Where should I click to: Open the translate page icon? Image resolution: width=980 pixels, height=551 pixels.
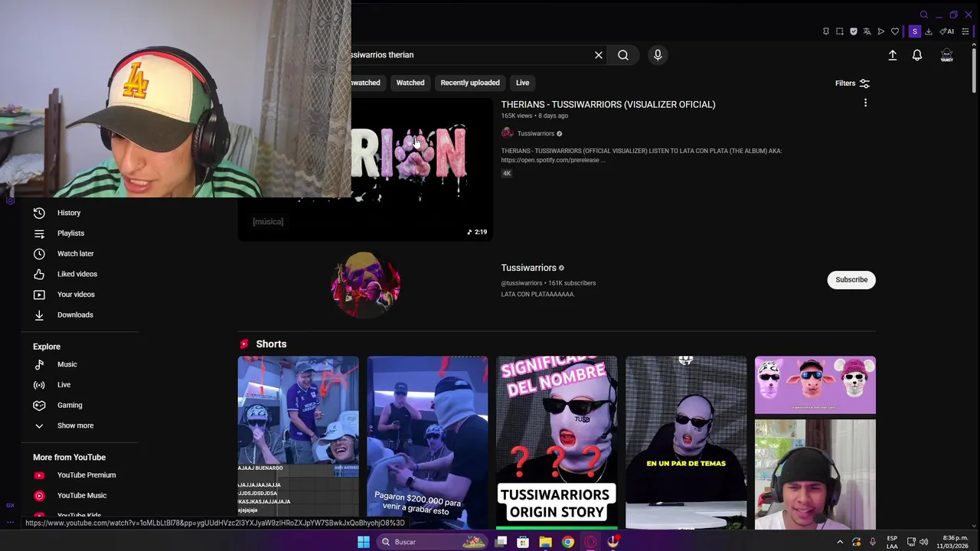click(867, 31)
